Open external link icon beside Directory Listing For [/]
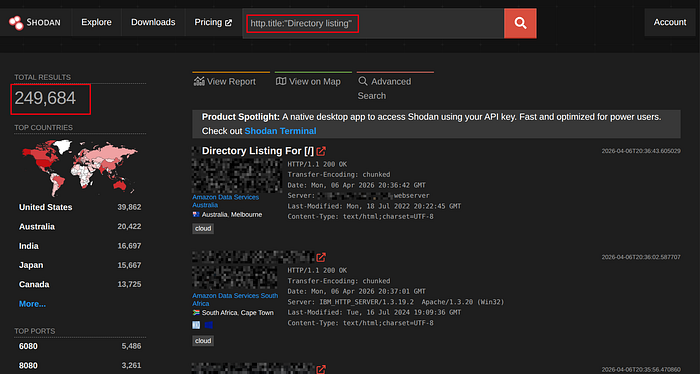Image resolution: width=700 pixels, height=374 pixels. [321, 151]
